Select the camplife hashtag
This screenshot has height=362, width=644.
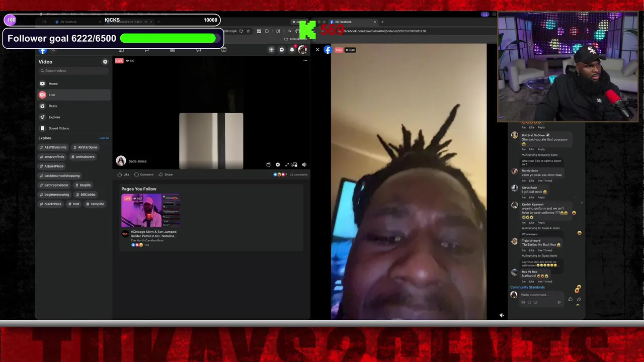tap(95, 204)
